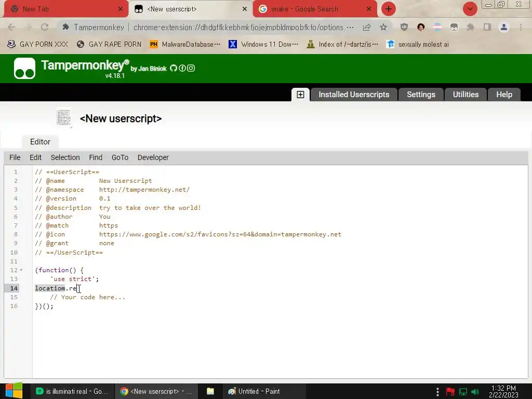Close the New Tab browser tab
532x399 pixels.
tap(121, 9)
